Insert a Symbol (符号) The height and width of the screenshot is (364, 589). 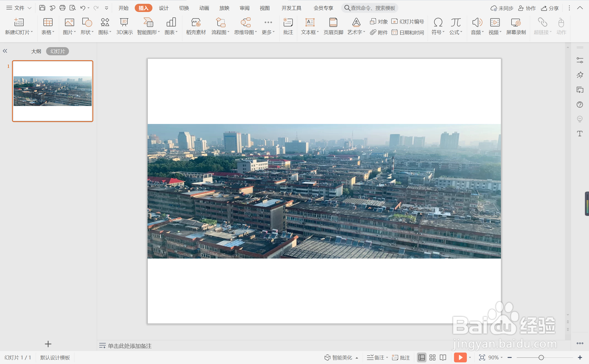coord(438,26)
